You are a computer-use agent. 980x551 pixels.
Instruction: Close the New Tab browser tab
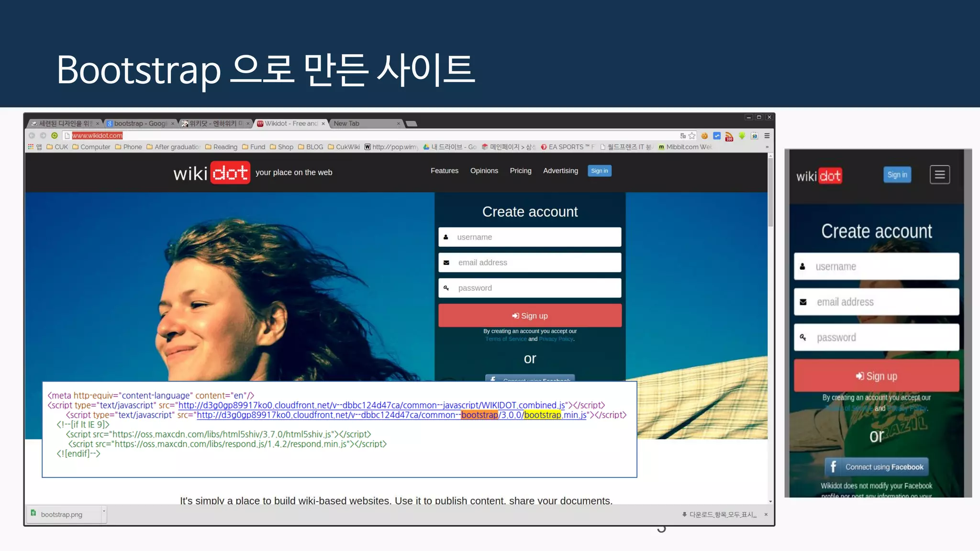click(398, 123)
